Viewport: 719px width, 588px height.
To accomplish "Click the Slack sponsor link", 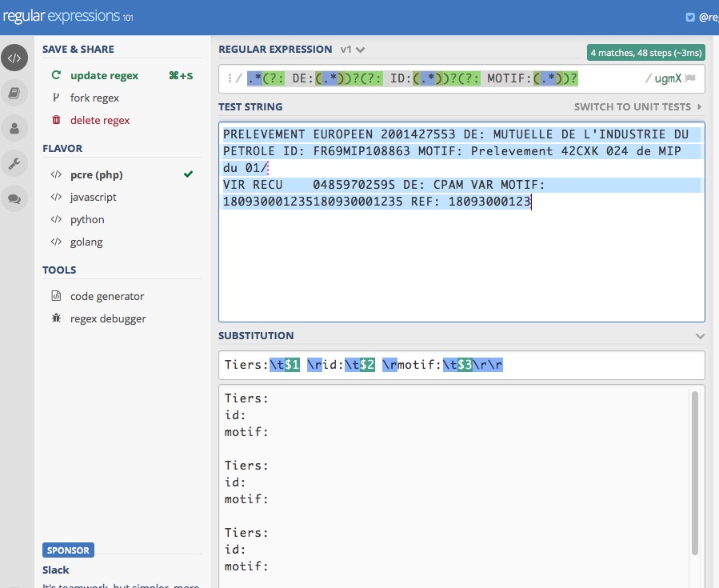I will [x=55, y=570].
